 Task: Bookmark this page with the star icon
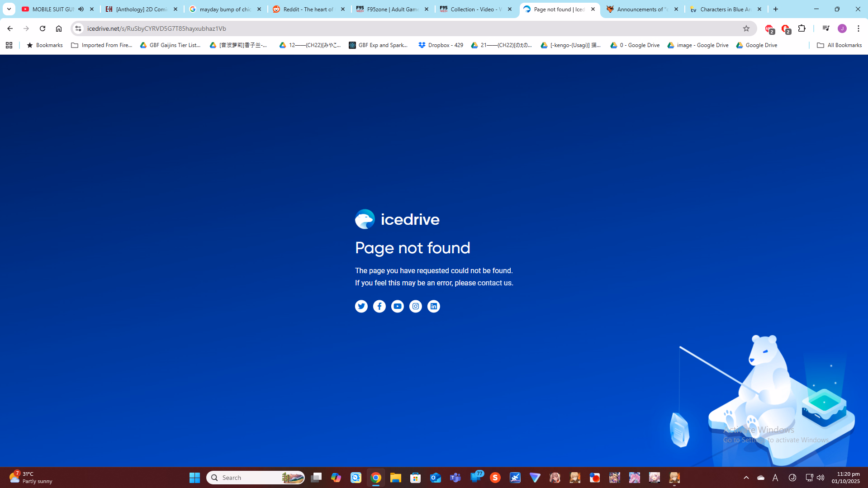pos(746,28)
